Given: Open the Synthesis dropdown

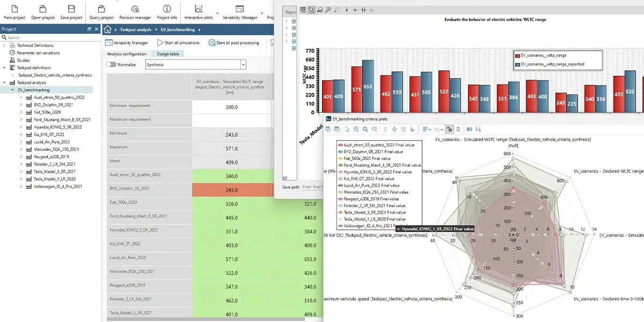Looking at the screenshot, I should pos(196,64).
